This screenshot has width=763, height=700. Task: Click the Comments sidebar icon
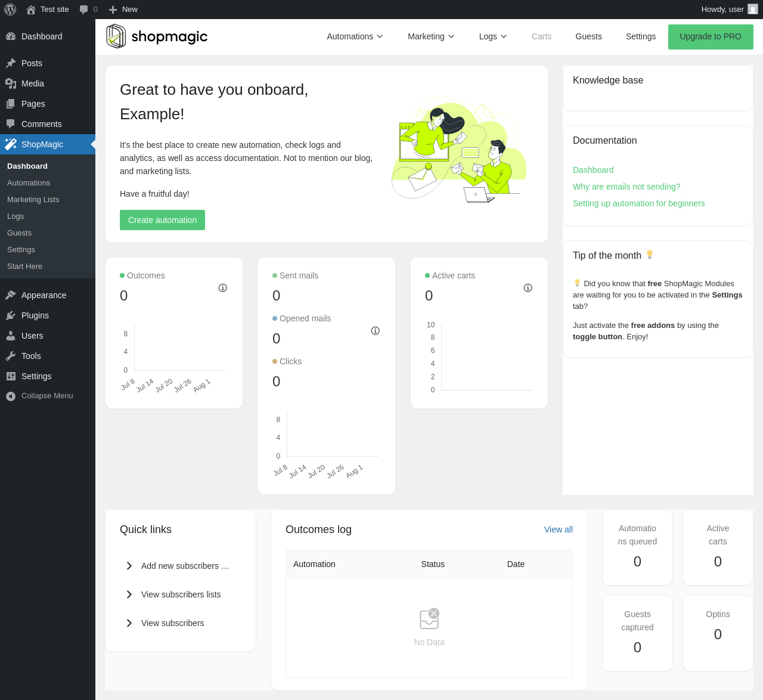point(11,124)
